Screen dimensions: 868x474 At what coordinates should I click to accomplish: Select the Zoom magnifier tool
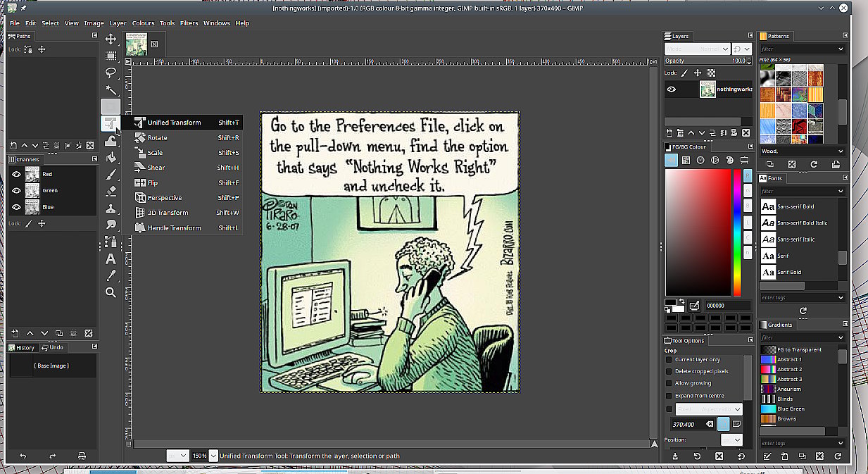(x=111, y=292)
